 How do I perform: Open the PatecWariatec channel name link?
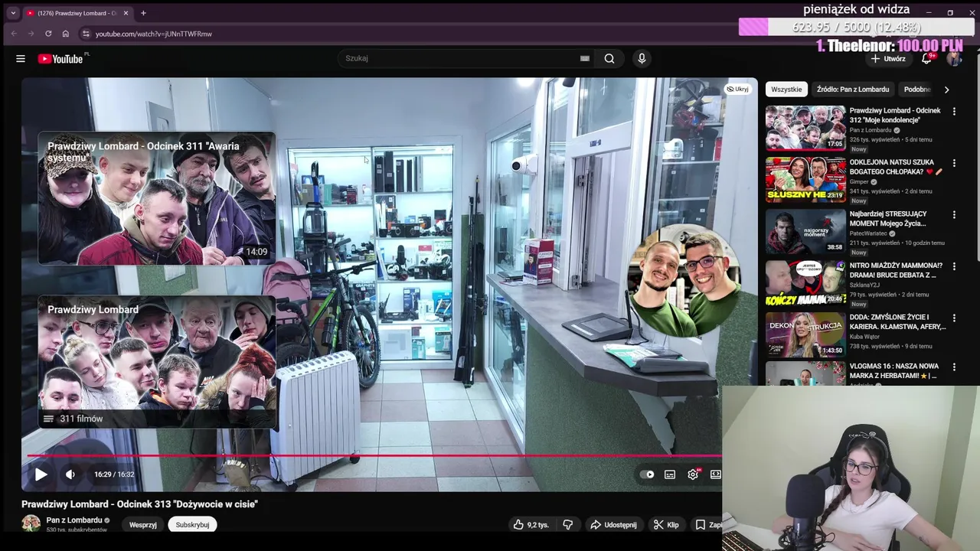869,233
